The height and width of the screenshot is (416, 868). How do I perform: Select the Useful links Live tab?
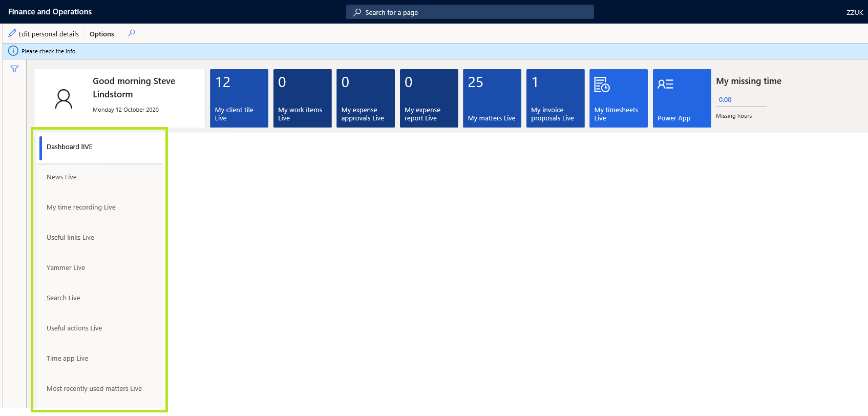click(x=101, y=238)
